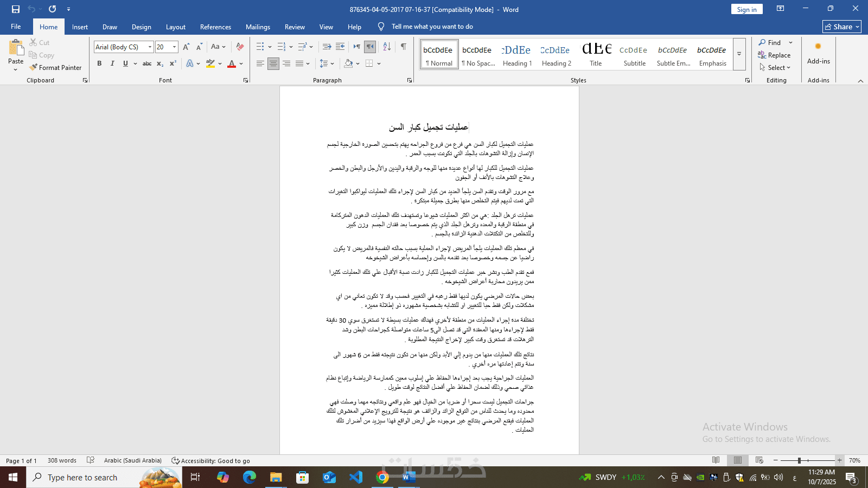This screenshot has height=488, width=868.
Task: Increase paragraph indent
Action: [340, 47]
